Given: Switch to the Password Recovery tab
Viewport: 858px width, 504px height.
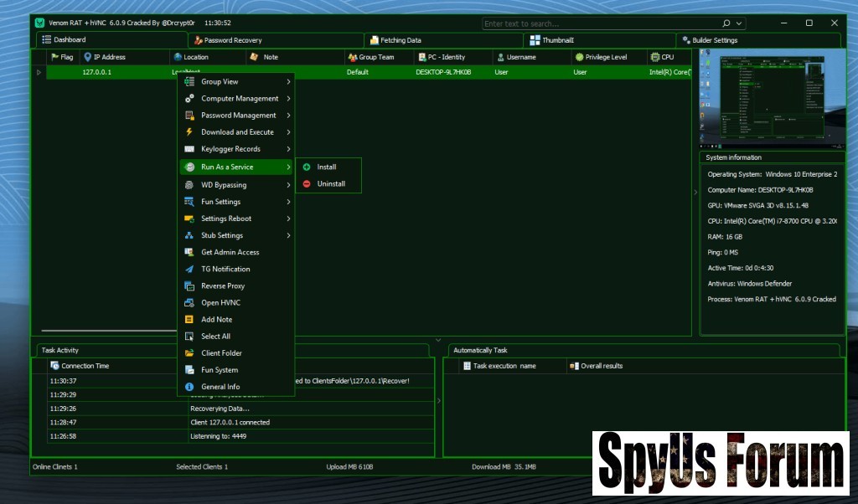Looking at the screenshot, I should 235,40.
